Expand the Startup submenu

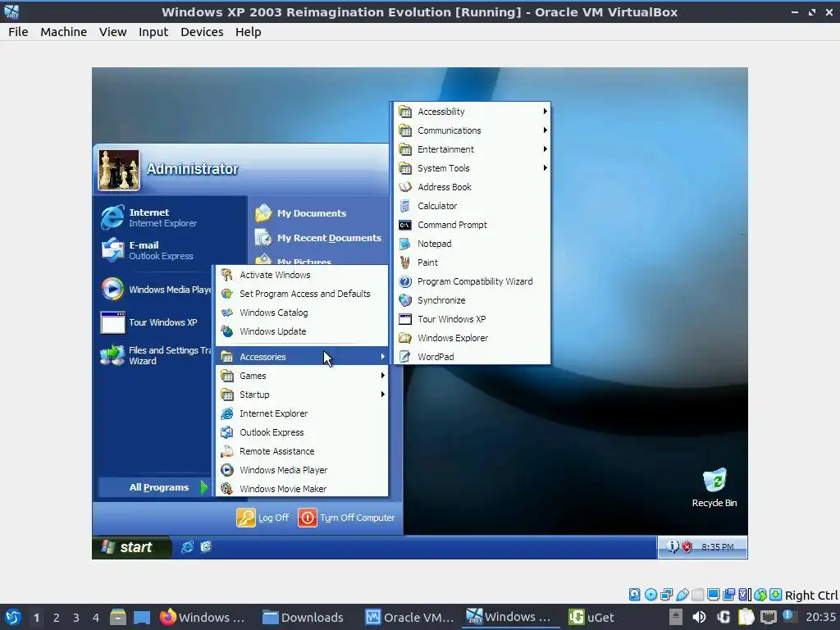302,395
